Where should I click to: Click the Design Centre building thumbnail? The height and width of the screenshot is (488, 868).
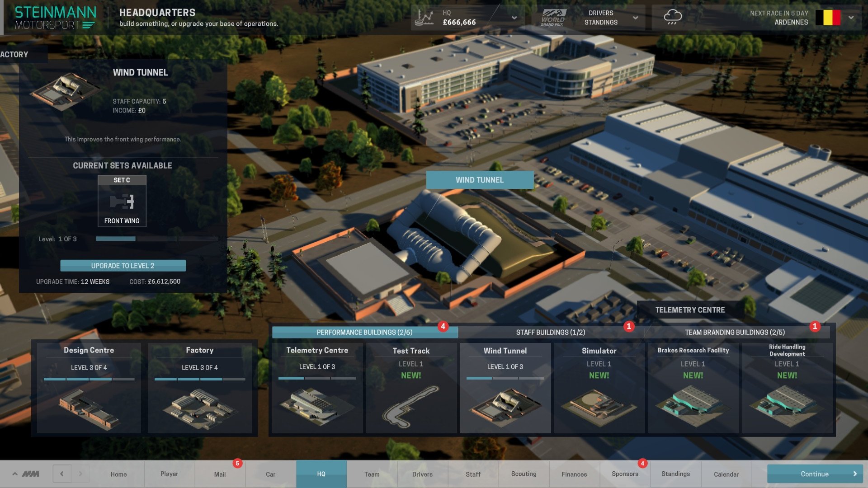pos(89,405)
